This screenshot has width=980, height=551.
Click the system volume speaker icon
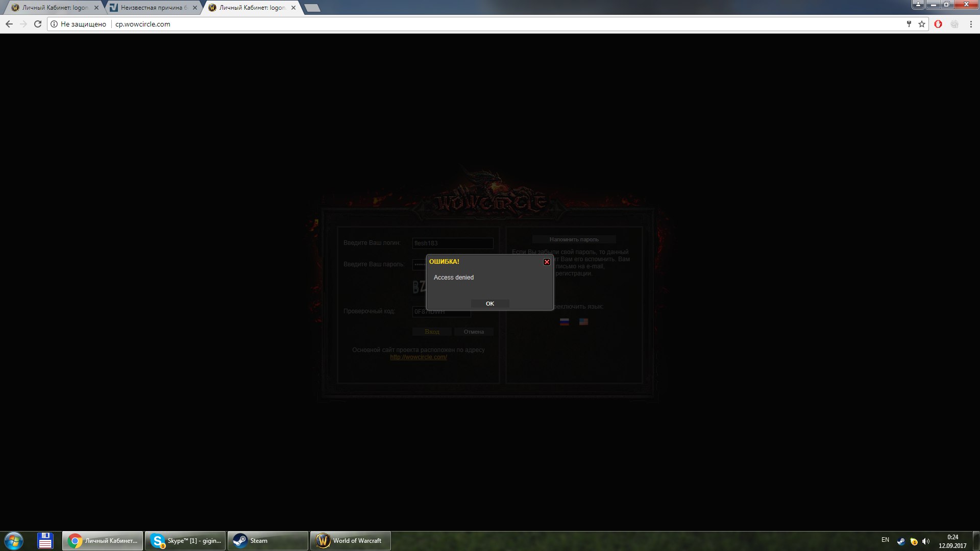tap(926, 541)
